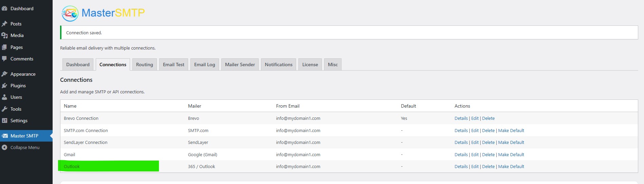Click the MasterSMTP logo
The height and width of the screenshot is (184, 644).
pyautogui.click(x=103, y=13)
